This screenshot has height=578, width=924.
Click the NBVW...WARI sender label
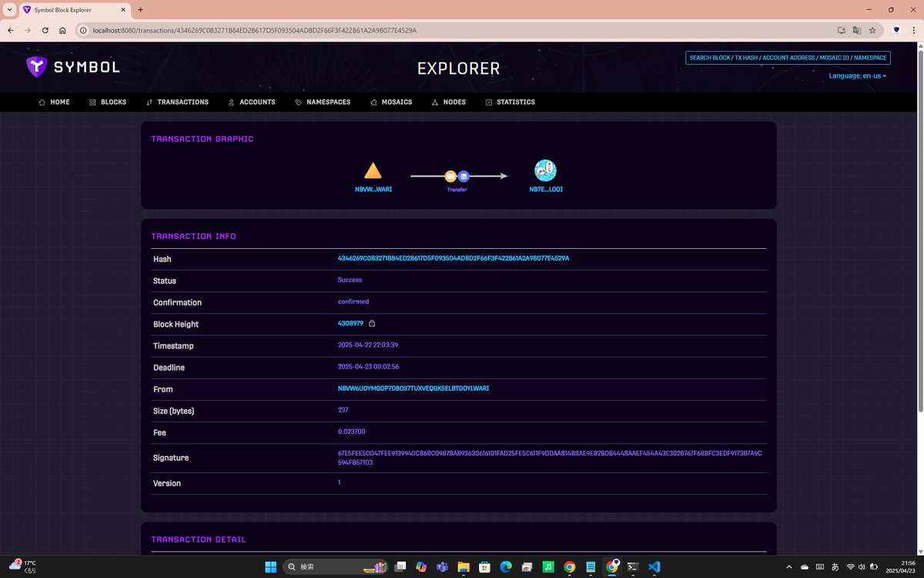click(373, 189)
